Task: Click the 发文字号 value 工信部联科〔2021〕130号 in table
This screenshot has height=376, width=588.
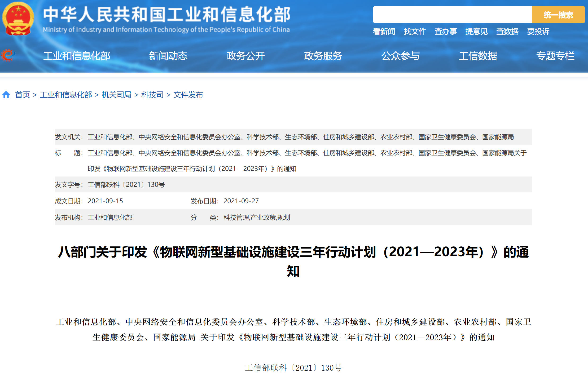Action: tap(126, 184)
